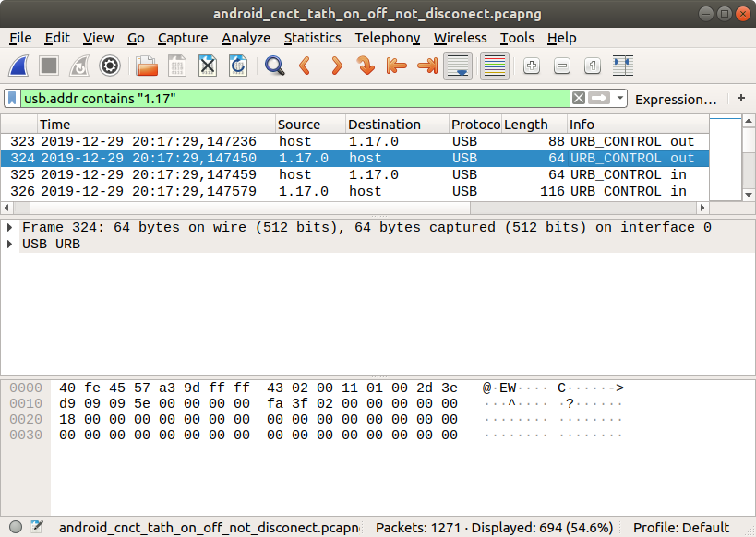Toggle packet colorization rules

494,66
